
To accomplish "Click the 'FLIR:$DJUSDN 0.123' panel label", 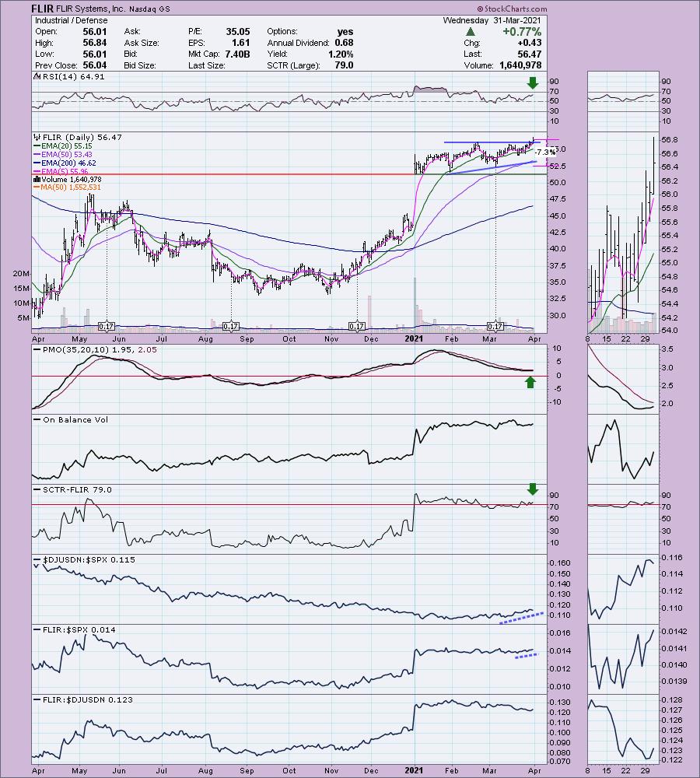I will pos(88,699).
